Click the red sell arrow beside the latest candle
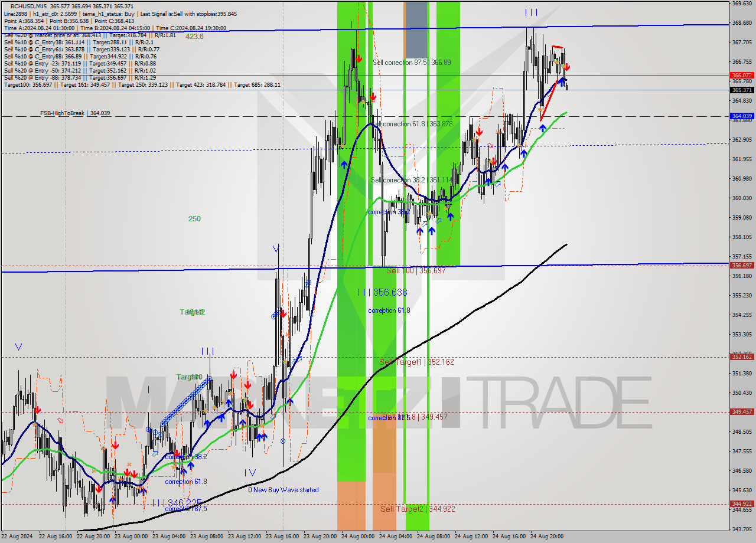 click(x=567, y=67)
